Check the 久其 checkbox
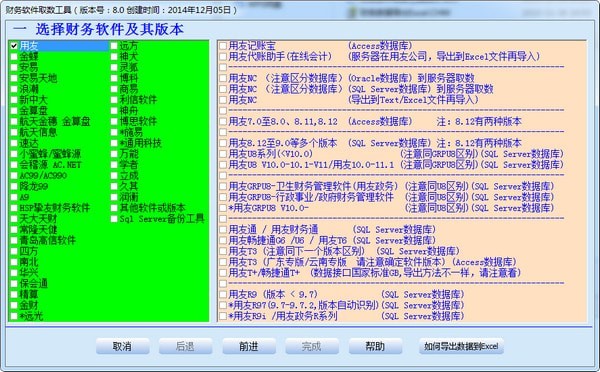Image resolution: width=600 pixels, height=372 pixels. 114,186
